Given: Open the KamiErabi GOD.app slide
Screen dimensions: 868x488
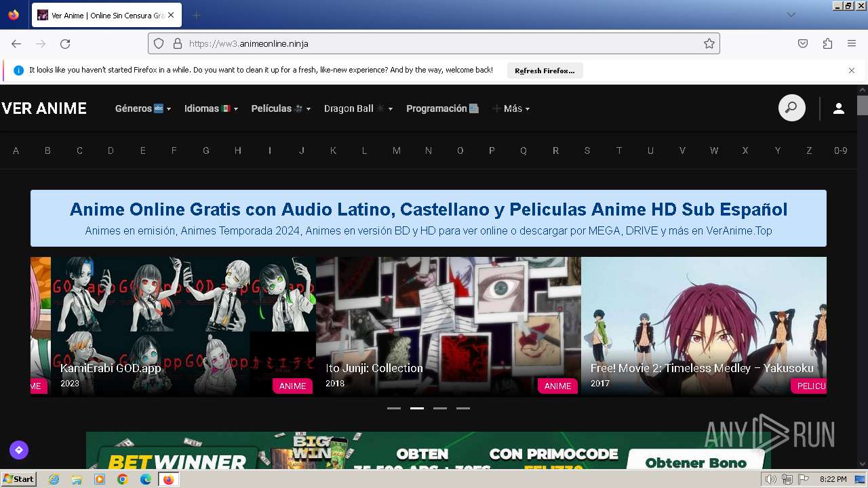Looking at the screenshot, I should pos(183,327).
